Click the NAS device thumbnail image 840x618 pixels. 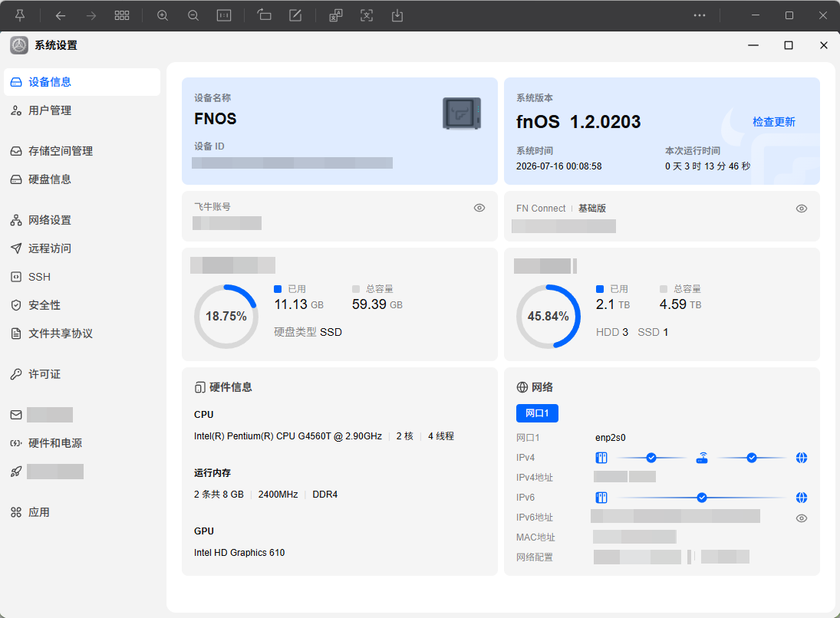462,113
